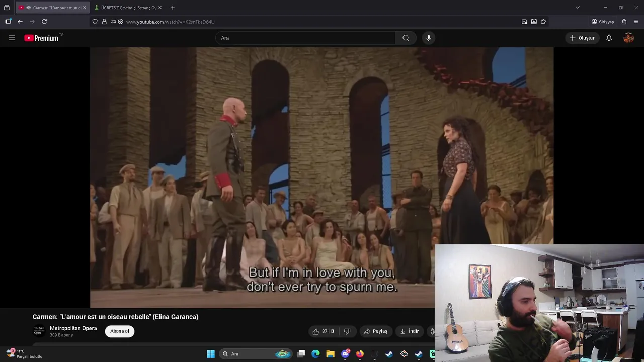Open the first Steam icon on the taskbar
The width and height of the screenshot is (644, 362).
coord(389,354)
